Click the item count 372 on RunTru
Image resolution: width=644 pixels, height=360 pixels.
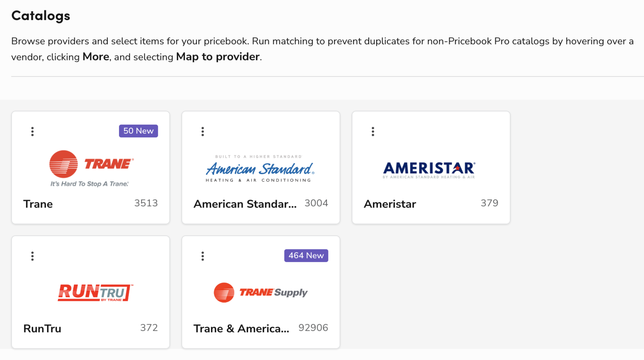[149, 328]
